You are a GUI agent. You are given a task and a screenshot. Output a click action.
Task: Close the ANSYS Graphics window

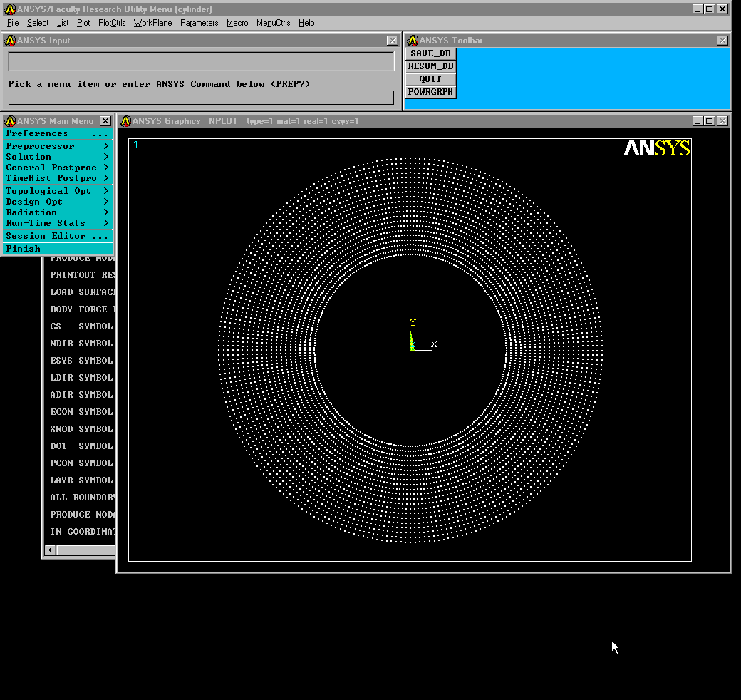pyautogui.click(x=722, y=121)
